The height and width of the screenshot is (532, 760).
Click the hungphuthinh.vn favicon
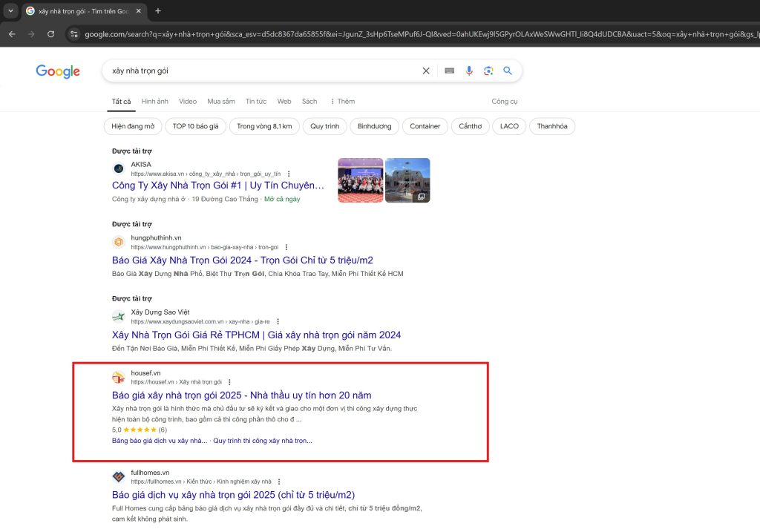(119, 242)
